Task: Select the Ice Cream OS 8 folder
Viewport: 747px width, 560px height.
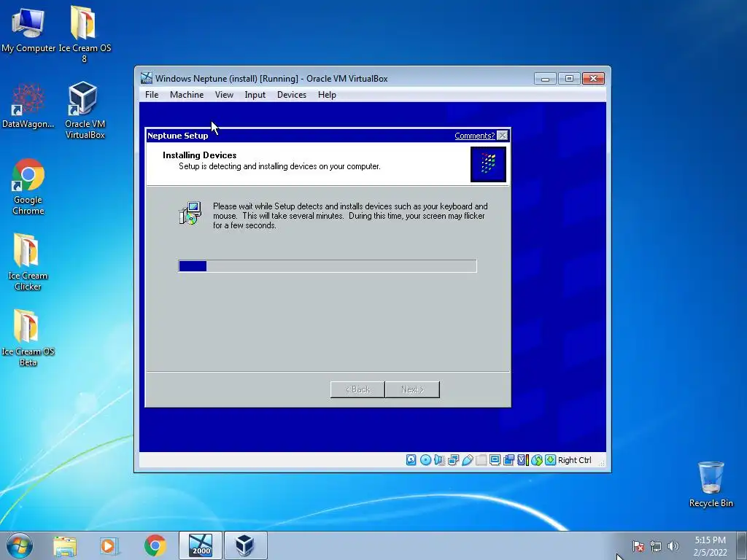Action: (85, 34)
